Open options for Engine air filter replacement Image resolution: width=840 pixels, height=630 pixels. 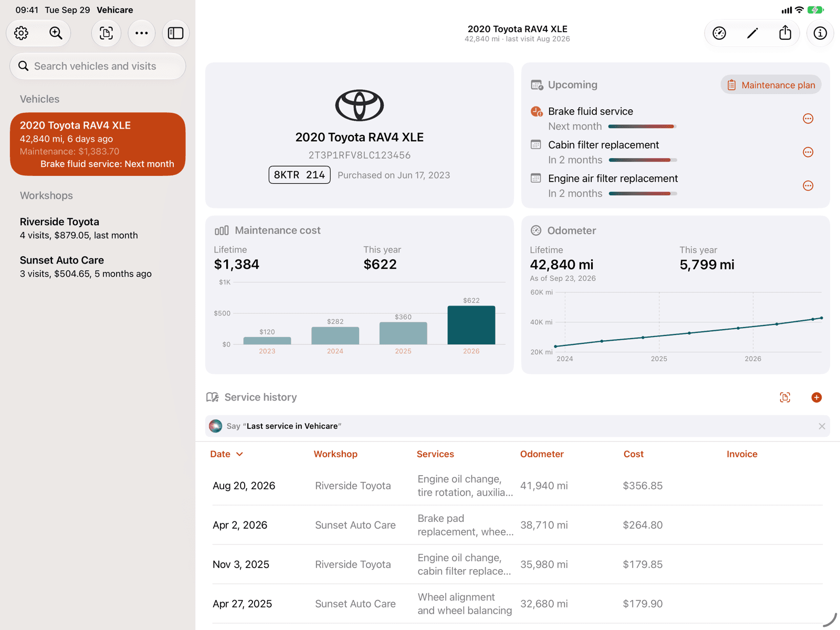point(808,186)
